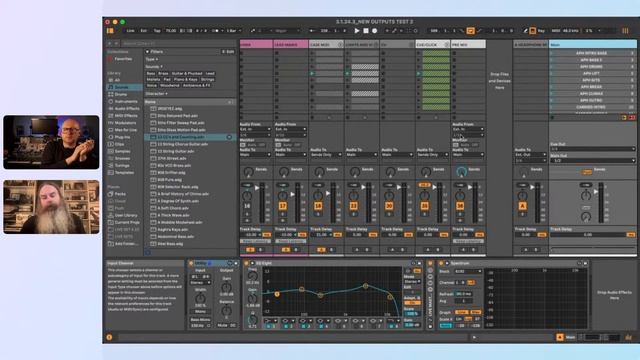Viewport: 640px width, 360px height.
Task: Open the Cue Out dropdown on Main track
Action: point(592,149)
